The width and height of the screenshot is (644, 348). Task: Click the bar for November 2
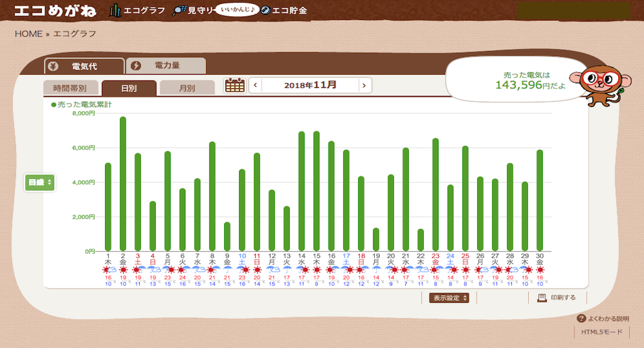coord(123,184)
